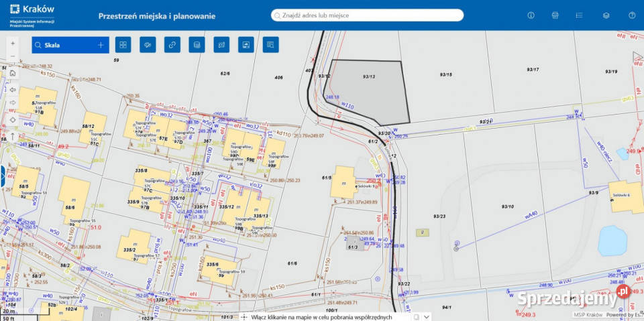This screenshot has width=644, height=321.
Task: Click parcel label 93/23 on the map
Action: [439, 216]
